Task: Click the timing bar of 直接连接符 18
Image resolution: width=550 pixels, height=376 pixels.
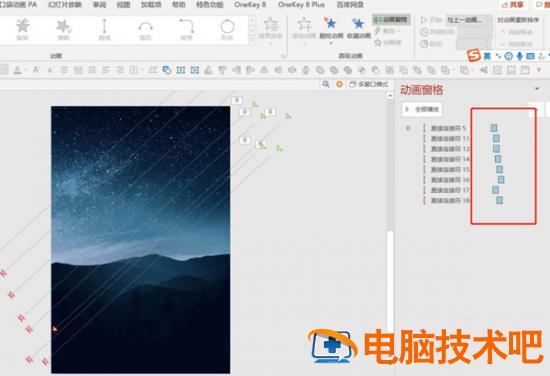Action: (499, 201)
